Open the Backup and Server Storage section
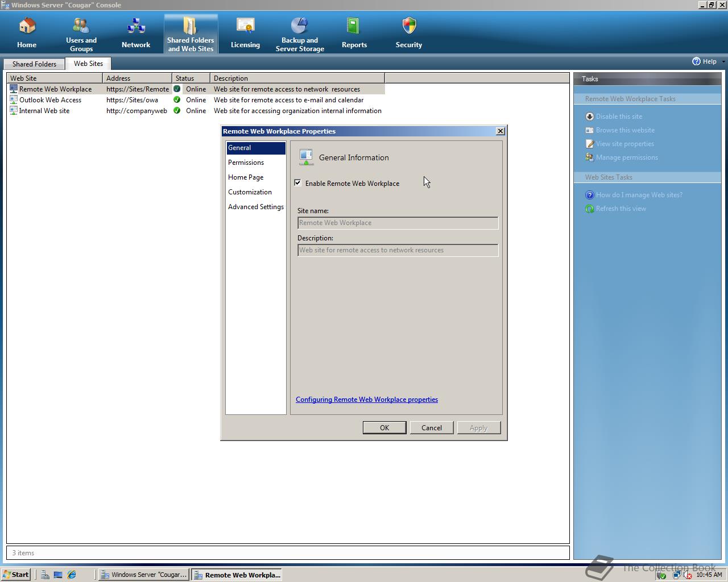The height and width of the screenshot is (582, 728). [x=300, y=34]
